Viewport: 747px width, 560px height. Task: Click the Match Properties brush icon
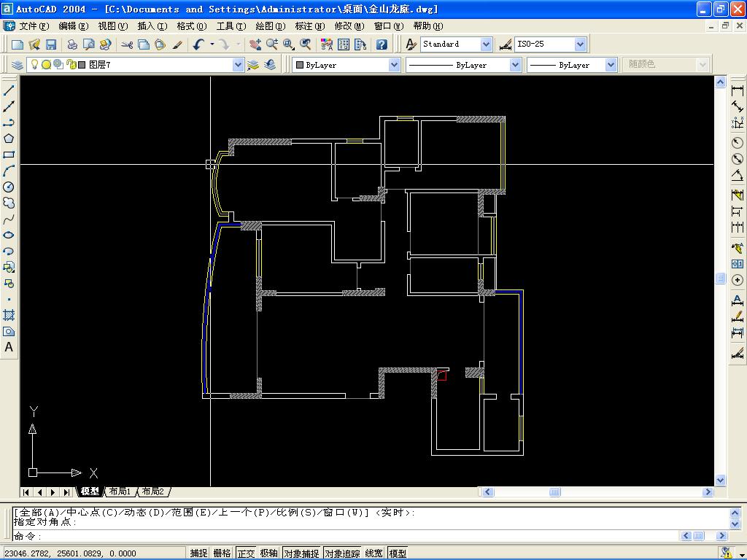[177, 44]
